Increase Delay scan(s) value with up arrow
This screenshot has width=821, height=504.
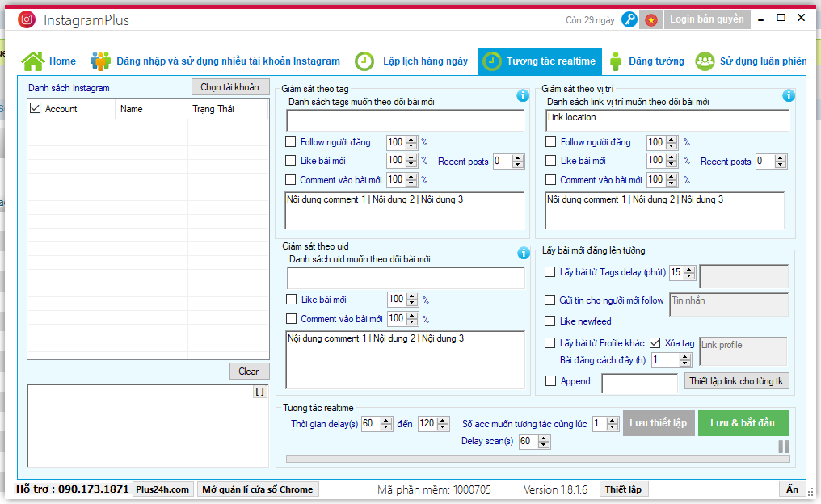tap(545, 439)
